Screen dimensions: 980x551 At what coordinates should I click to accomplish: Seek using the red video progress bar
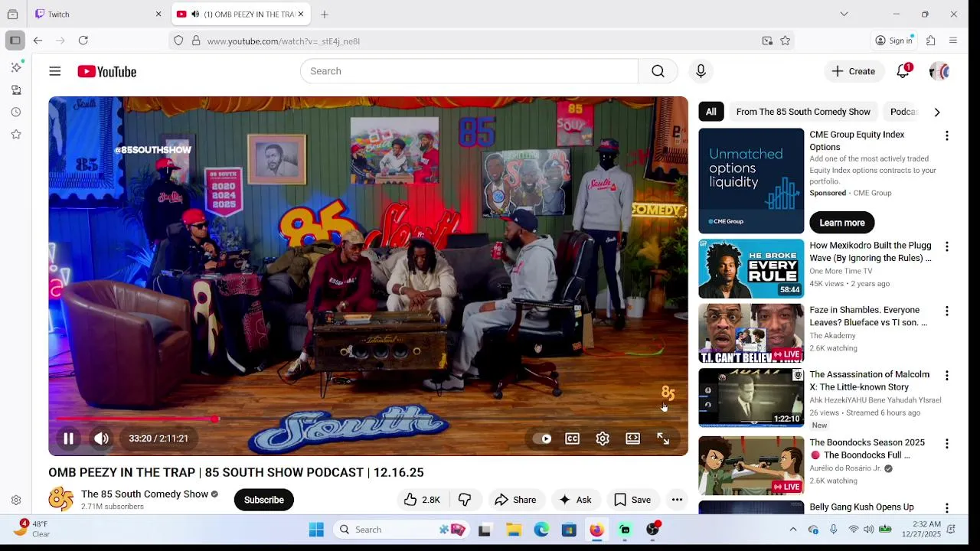(x=367, y=419)
